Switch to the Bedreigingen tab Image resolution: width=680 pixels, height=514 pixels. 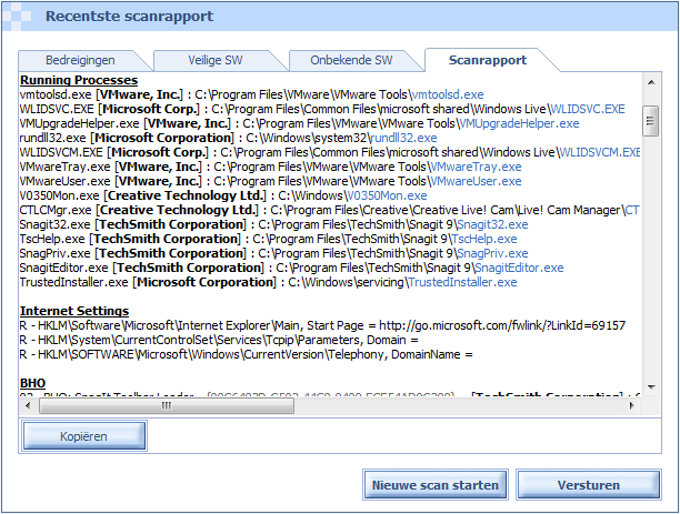point(81,60)
